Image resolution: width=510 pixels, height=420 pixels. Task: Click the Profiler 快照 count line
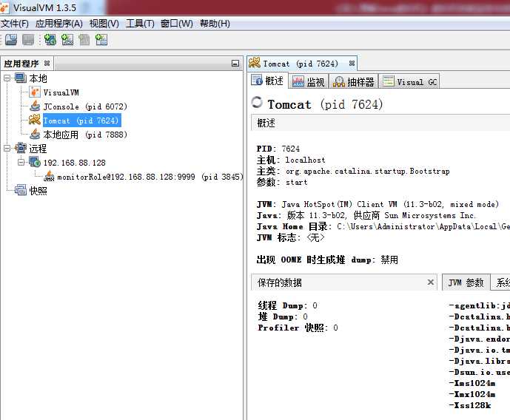coord(298,328)
